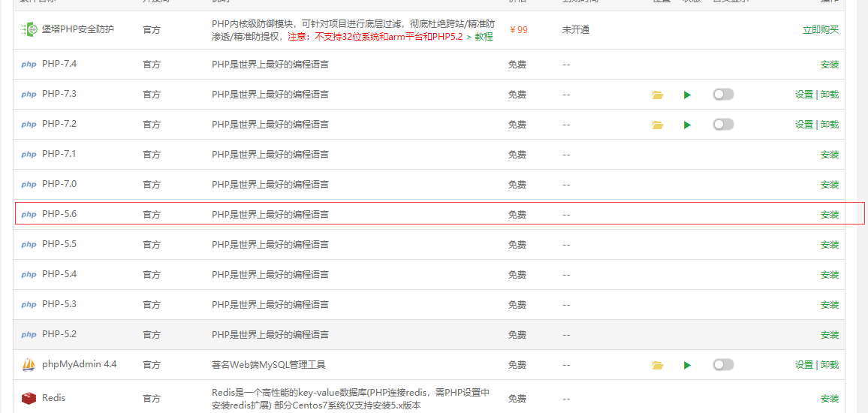The width and height of the screenshot is (868, 413).
Task: Click the PHP-7.1 name text
Action: pos(59,154)
